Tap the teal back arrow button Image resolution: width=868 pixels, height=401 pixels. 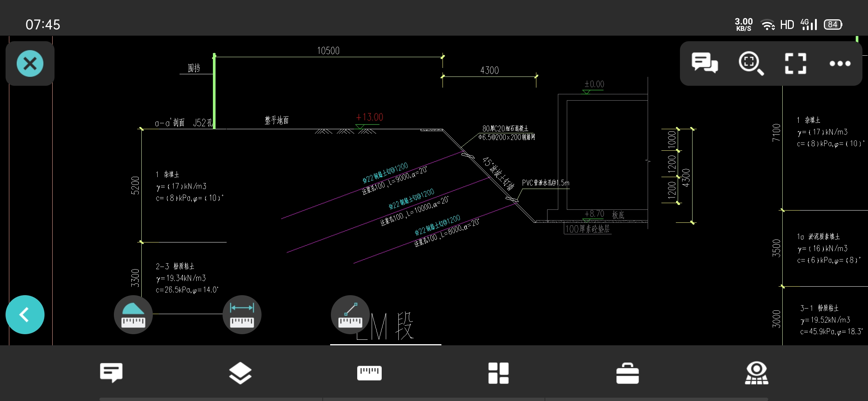[x=25, y=314]
